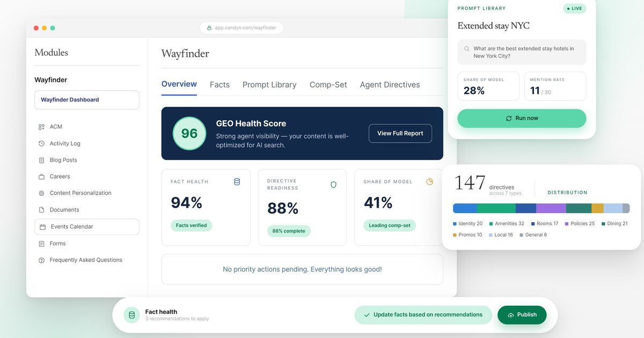Click the refresh icon on Run now
Viewport: 644px width, 338px height.
509,119
